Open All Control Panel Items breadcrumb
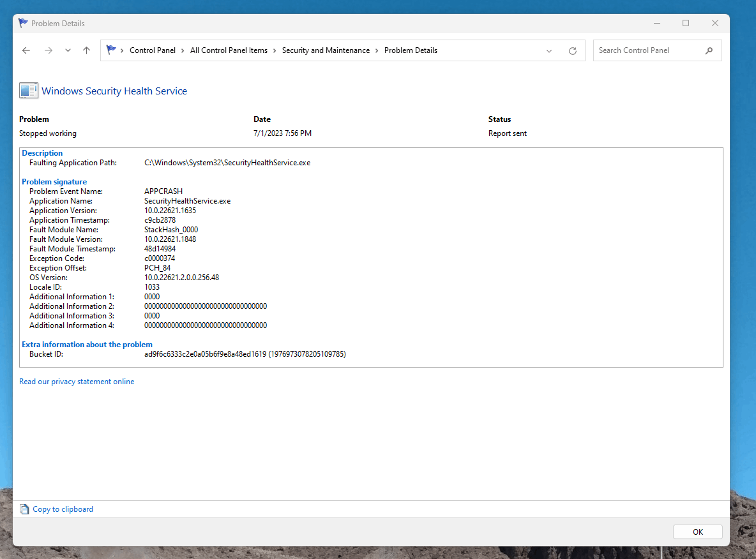Viewport: 756px width, 559px height. [x=229, y=50]
